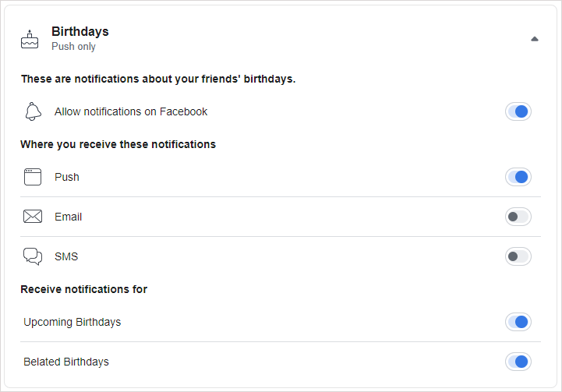Image resolution: width=562 pixels, height=392 pixels.
Task: Select the Push row label
Action: [x=67, y=177]
